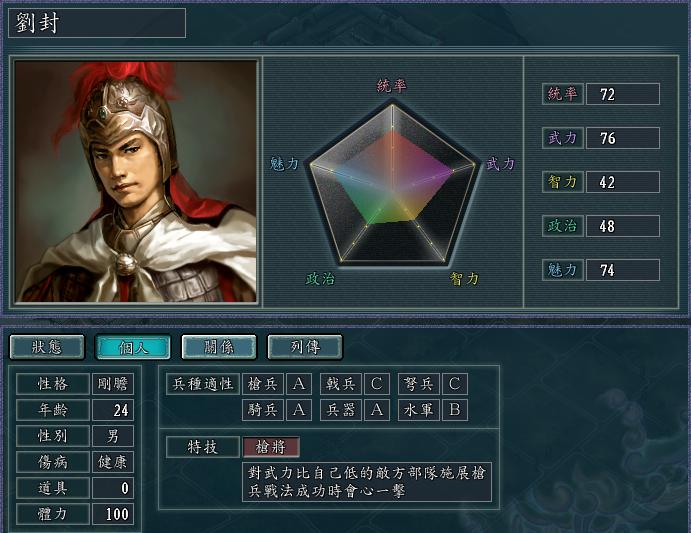Click the 性格 value 剛膽
691x533 pixels.
[x=113, y=384]
